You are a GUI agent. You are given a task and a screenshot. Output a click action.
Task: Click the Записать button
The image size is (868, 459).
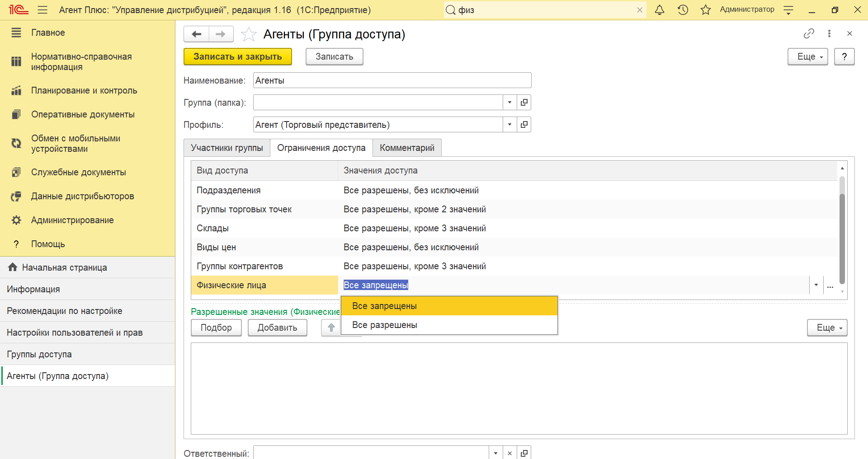coord(334,56)
